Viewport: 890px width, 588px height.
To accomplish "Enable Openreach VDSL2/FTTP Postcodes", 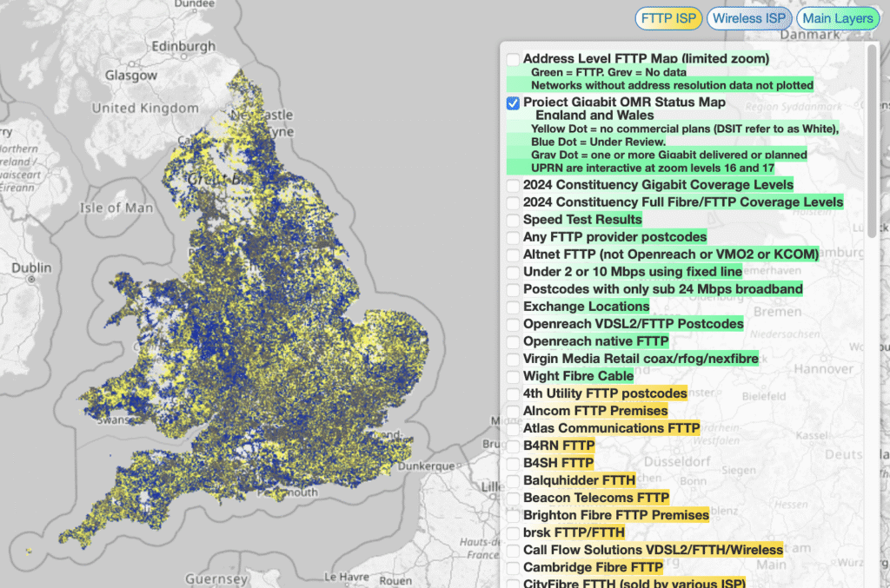I will (512, 323).
